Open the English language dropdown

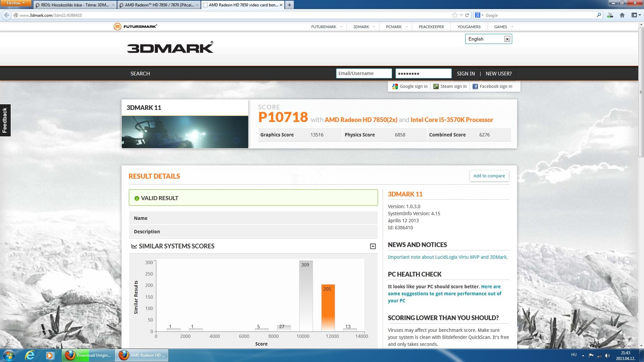pos(507,39)
